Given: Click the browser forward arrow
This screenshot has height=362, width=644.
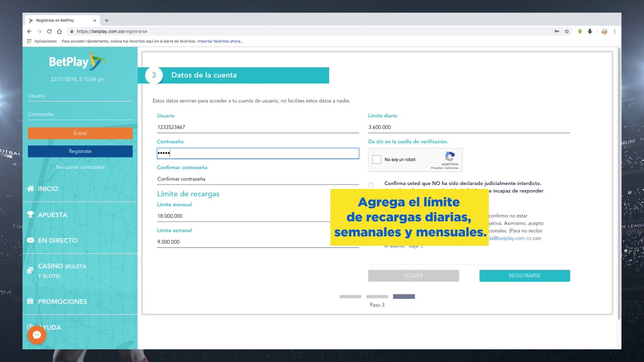Looking at the screenshot, I should pyautogui.click(x=39, y=31).
